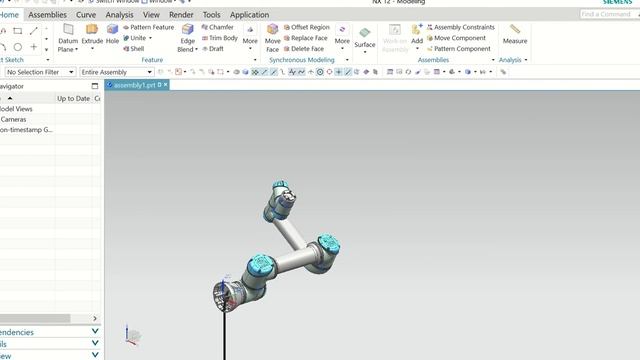Image resolution: width=640 pixels, height=360 pixels.
Task: Open the No Selection Filter dropdown
Action: coord(40,72)
